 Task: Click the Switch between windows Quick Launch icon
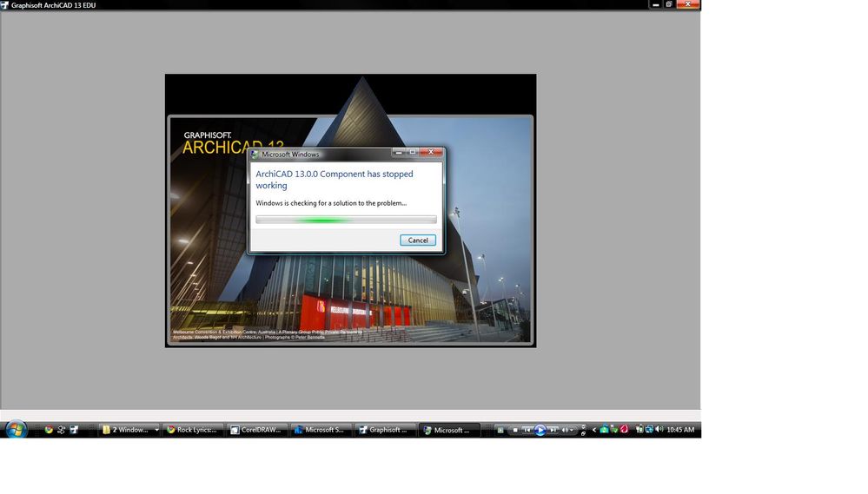tap(61, 429)
